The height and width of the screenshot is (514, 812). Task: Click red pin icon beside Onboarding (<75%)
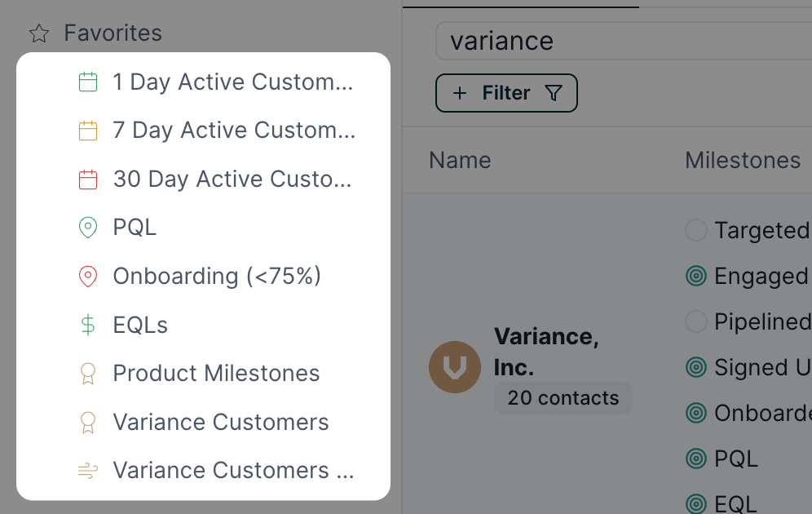(88, 277)
